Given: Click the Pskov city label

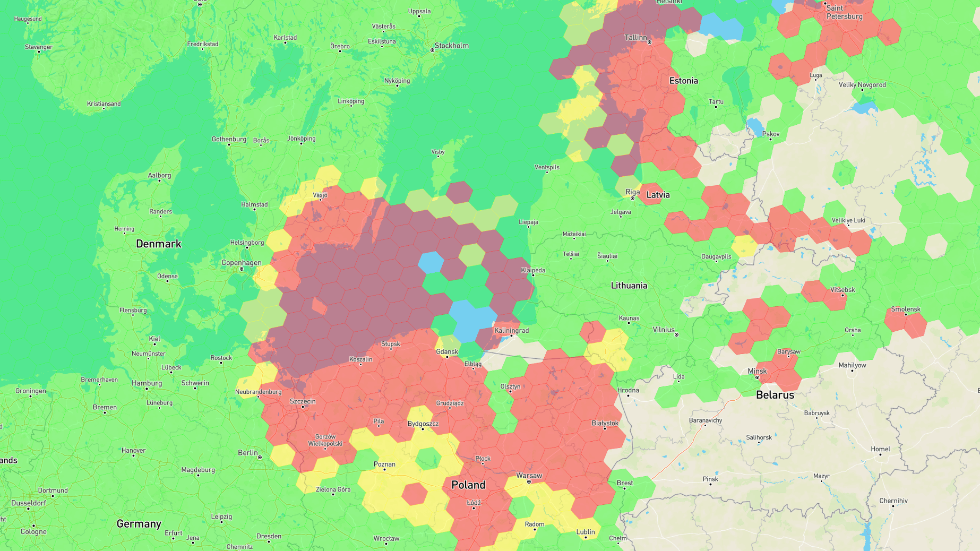Looking at the screenshot, I should click(x=771, y=134).
